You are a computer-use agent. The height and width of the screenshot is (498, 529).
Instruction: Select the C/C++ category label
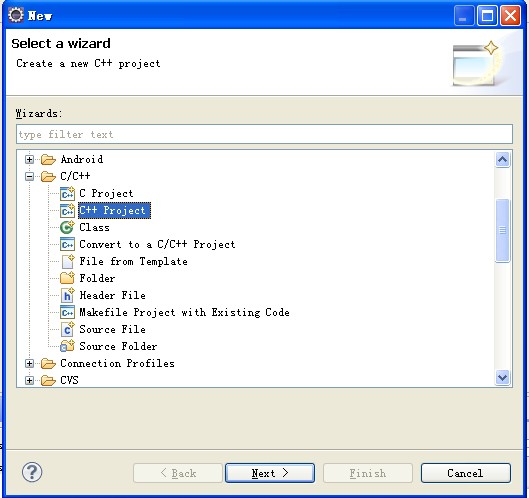tap(75, 176)
